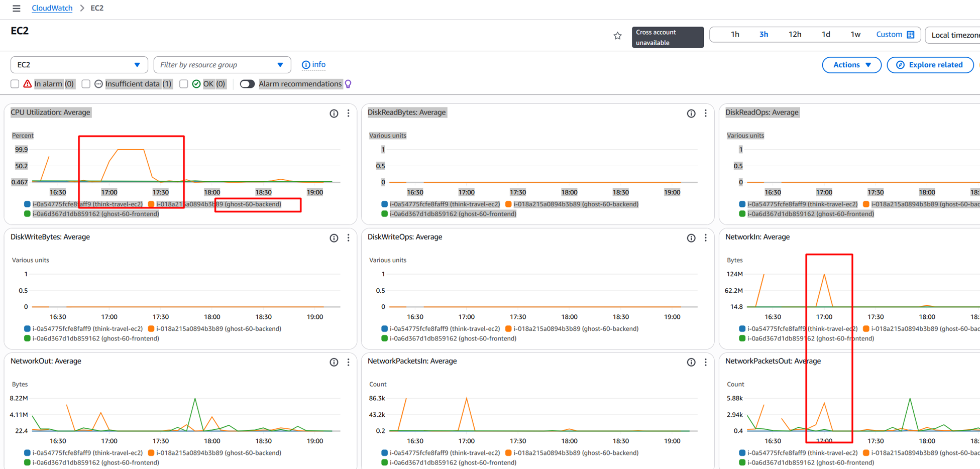Enable the Alarm recommendations toggle
Viewport: 980px width, 469px height.
point(247,84)
